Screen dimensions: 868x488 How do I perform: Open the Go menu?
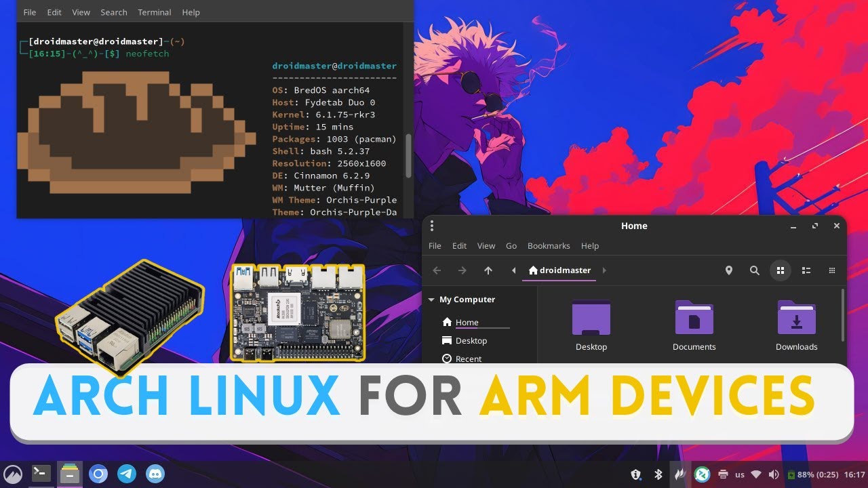pyautogui.click(x=511, y=246)
